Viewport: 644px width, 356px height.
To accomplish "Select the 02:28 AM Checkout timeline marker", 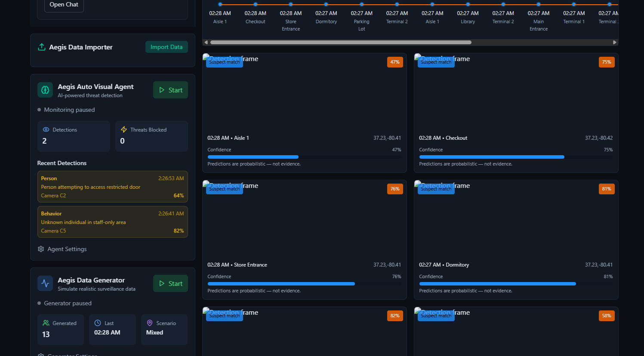I will pyautogui.click(x=256, y=4).
